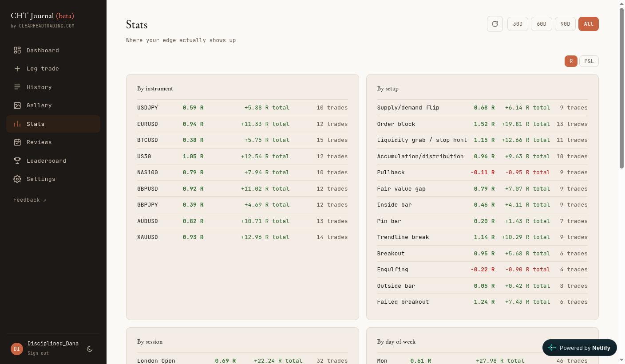The height and width of the screenshot is (364, 625).
Task: Click the Failed breakout setup name
Action: tap(403, 302)
